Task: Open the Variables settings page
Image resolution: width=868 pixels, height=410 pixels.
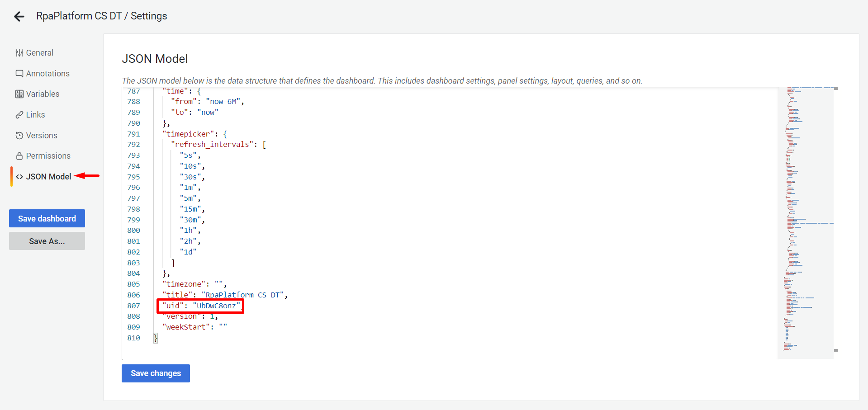Action: (43, 94)
